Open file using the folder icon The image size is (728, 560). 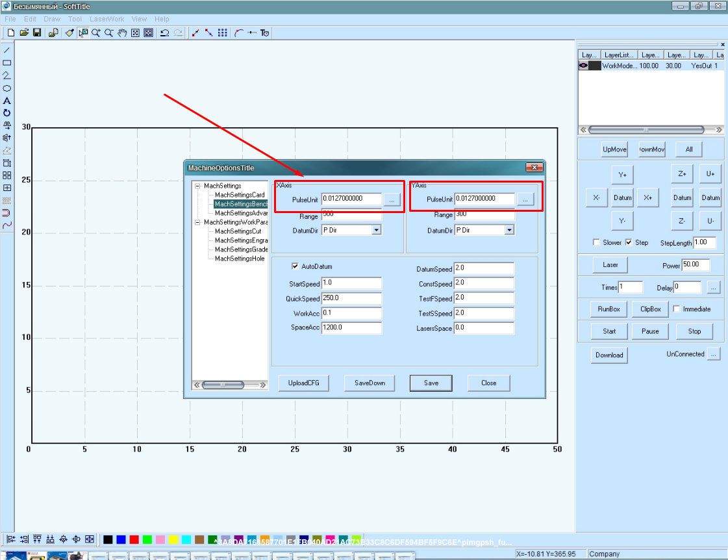(x=24, y=32)
